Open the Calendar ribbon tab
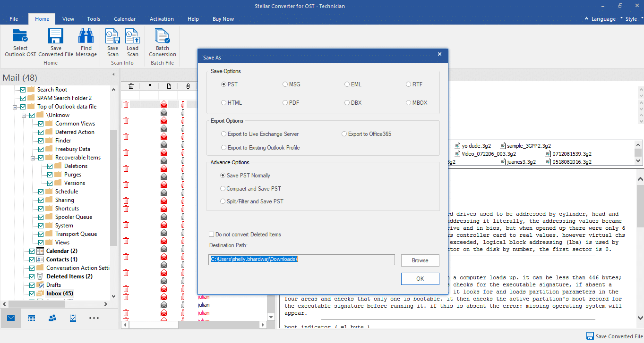Image resolution: width=644 pixels, height=343 pixels. [x=125, y=19]
